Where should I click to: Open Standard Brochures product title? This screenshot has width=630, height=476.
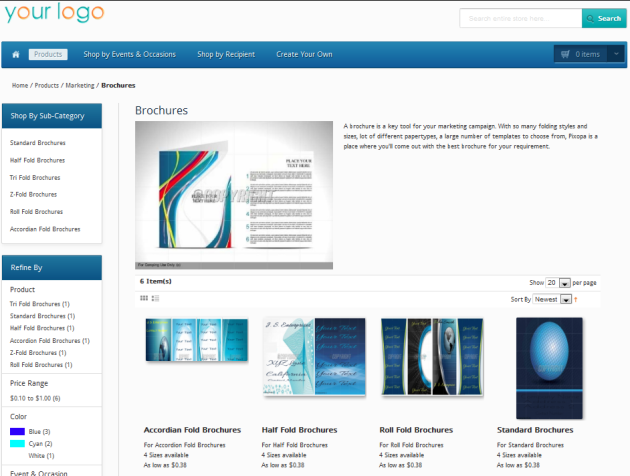pyautogui.click(x=535, y=430)
